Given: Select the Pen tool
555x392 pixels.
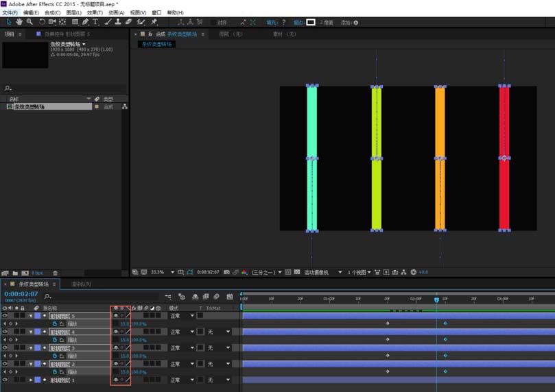Looking at the screenshot, I should pos(85,22).
